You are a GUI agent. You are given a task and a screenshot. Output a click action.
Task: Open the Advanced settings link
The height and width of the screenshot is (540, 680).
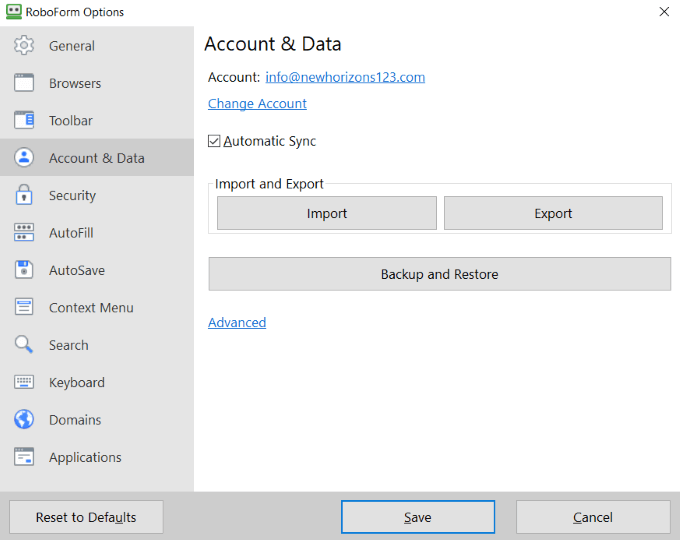237,323
